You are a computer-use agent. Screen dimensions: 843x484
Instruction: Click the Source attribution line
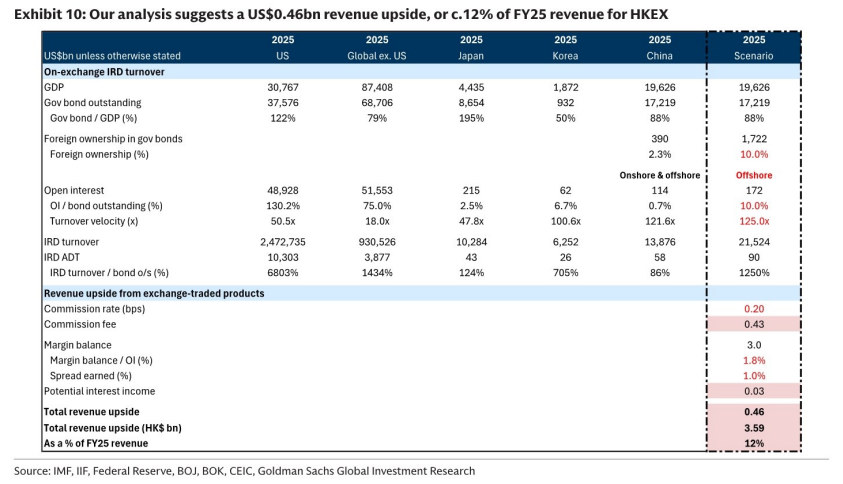coord(245,471)
